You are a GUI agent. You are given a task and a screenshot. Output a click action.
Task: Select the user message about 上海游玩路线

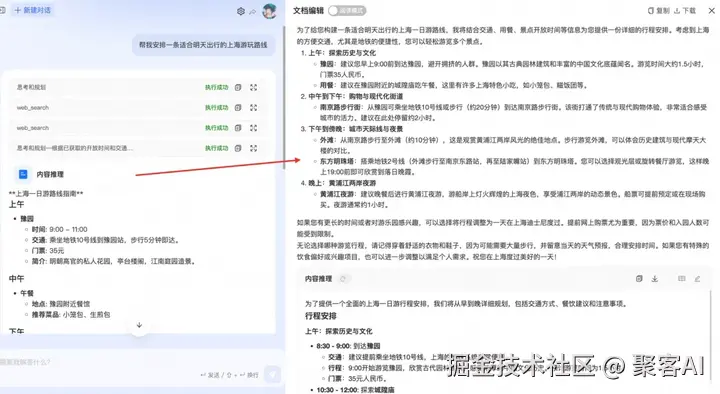203,45
